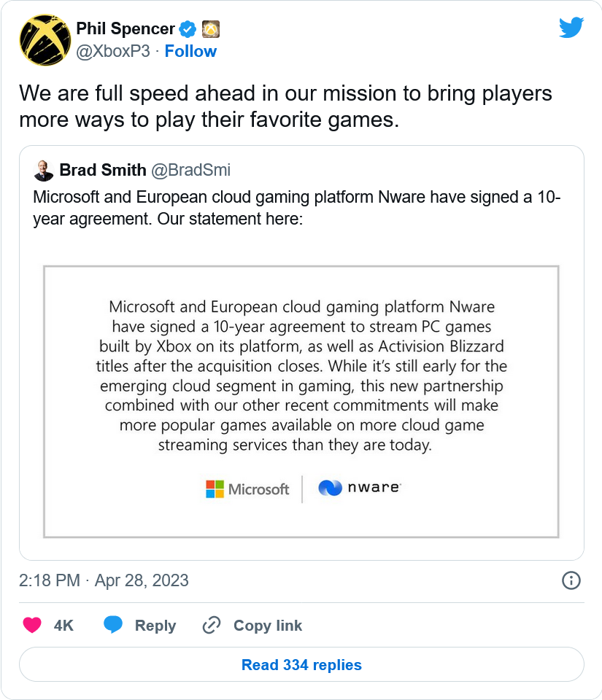Click the blue verified checkmark badge
Viewport: 602px width, 700px height.
point(188,29)
